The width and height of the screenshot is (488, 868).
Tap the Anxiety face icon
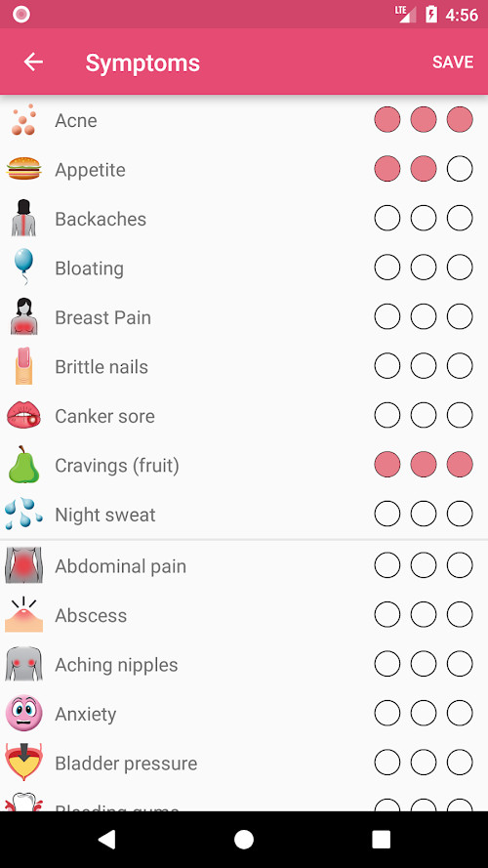(23, 713)
